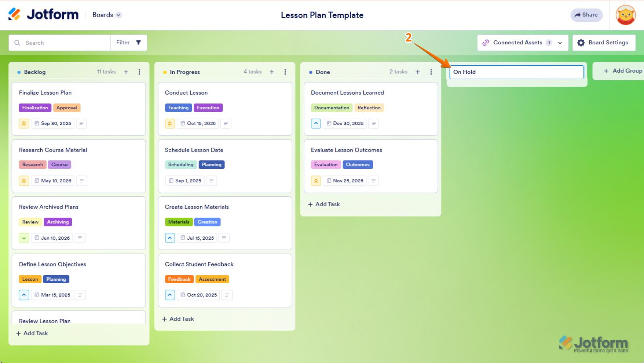The height and width of the screenshot is (363, 644).
Task: Open the In Progress group three-dot menu
Action: pyautogui.click(x=285, y=72)
